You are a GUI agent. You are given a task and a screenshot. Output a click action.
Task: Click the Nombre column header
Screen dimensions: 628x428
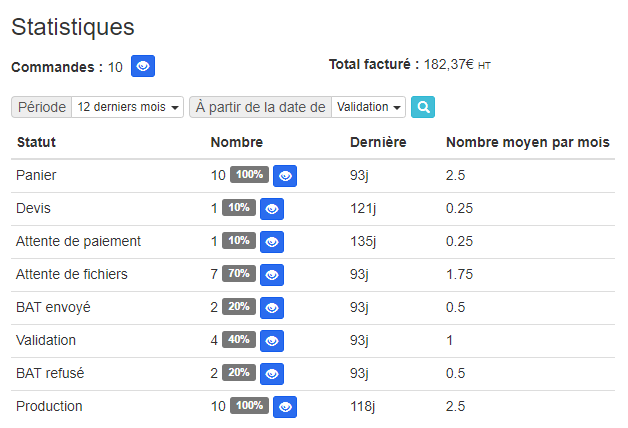tap(237, 143)
